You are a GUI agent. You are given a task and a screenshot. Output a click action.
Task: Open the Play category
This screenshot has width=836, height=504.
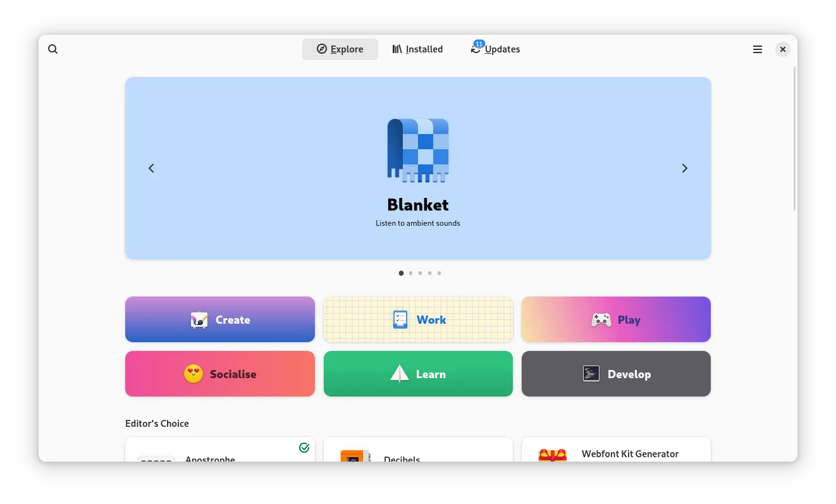(x=616, y=319)
